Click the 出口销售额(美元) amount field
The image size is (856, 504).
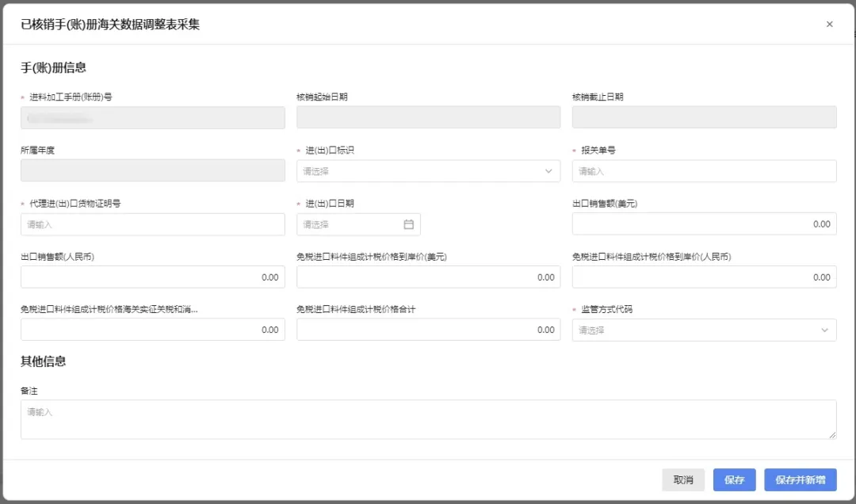coord(704,224)
